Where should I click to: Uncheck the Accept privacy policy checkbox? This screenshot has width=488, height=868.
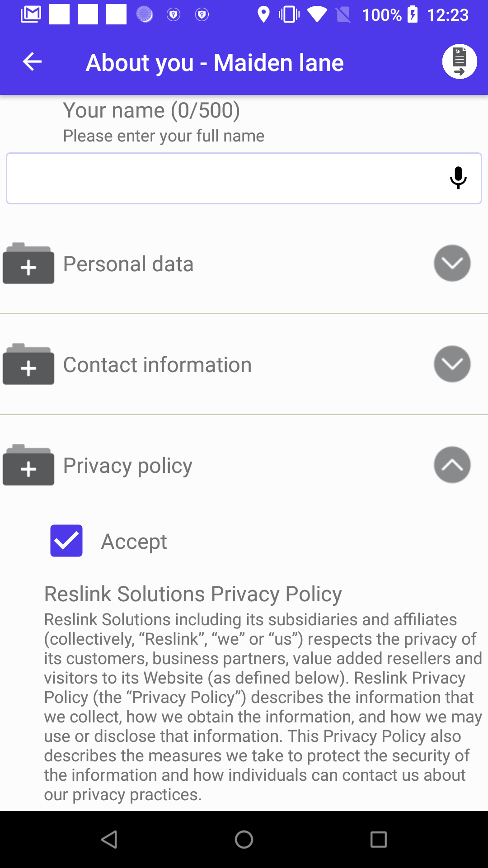(66, 541)
